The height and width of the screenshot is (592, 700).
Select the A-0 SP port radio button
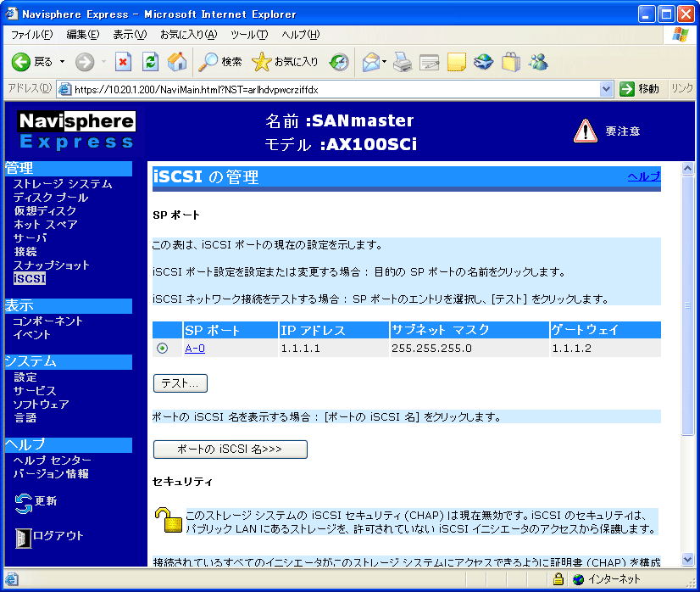[163, 348]
